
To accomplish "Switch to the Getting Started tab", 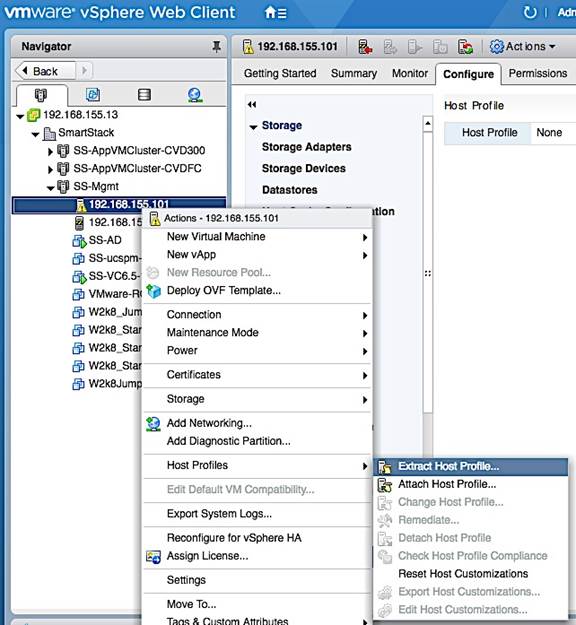I will click(280, 73).
